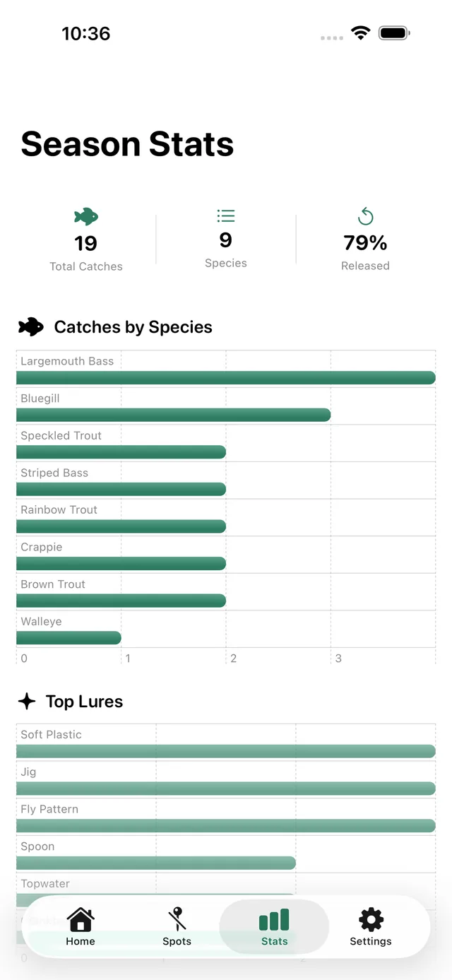Tap the black fish icon beside Catches by Species
Image resolution: width=452 pixels, height=980 pixels.
[31, 326]
